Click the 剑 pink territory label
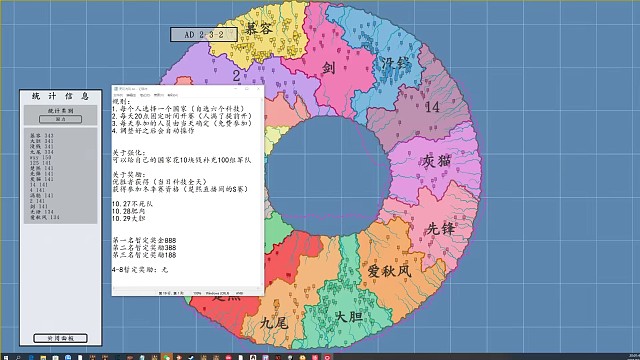640x360 pixels. (x=328, y=68)
